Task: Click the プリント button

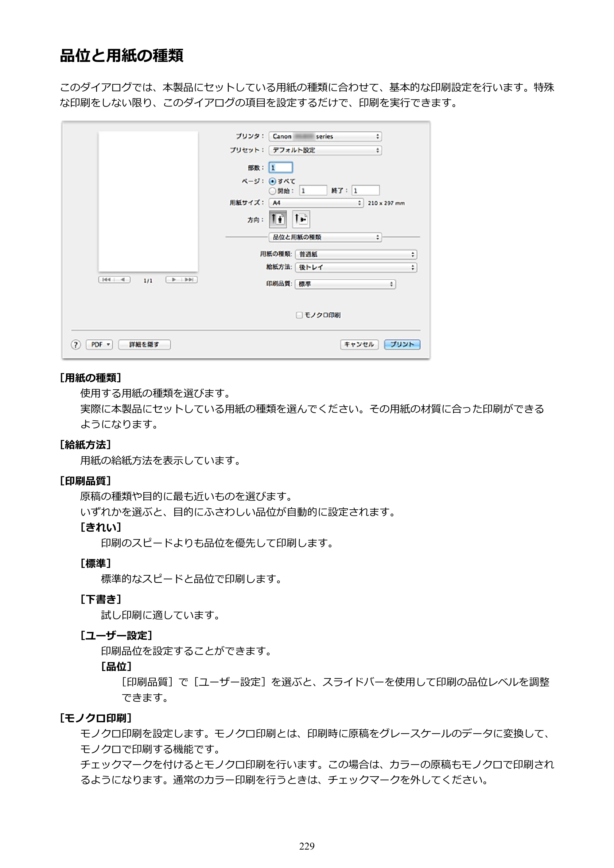Action: [402, 344]
